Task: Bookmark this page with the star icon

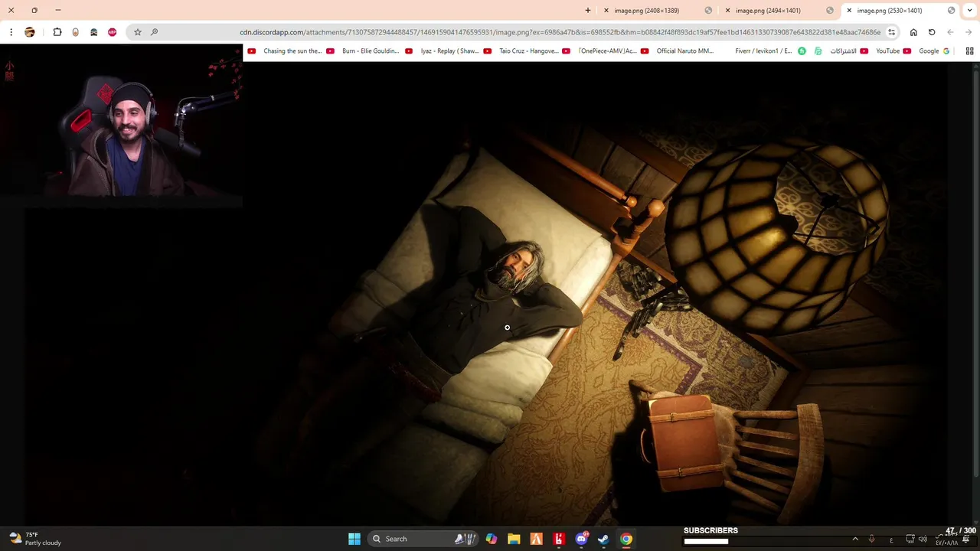Action: pyautogui.click(x=138, y=32)
